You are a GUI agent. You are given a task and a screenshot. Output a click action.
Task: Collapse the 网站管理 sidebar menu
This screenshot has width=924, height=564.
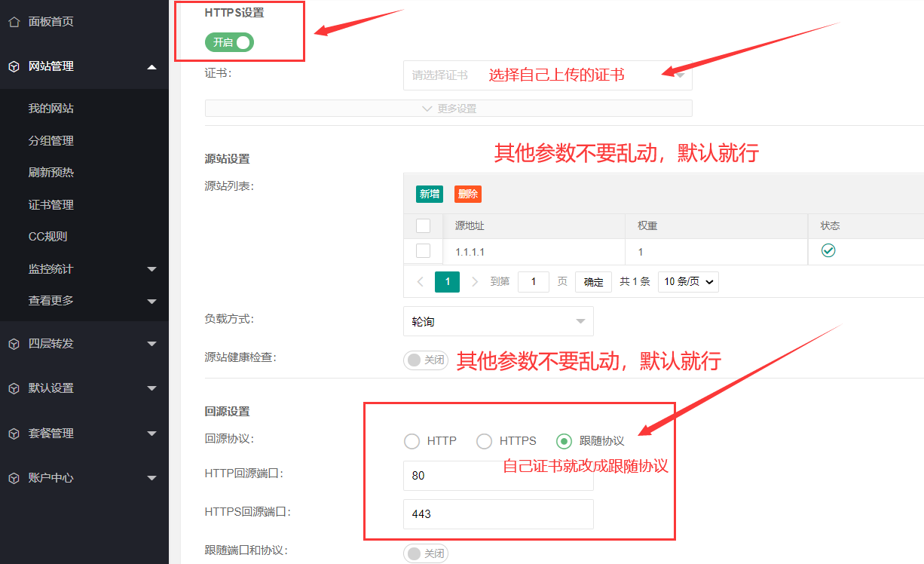(151, 67)
